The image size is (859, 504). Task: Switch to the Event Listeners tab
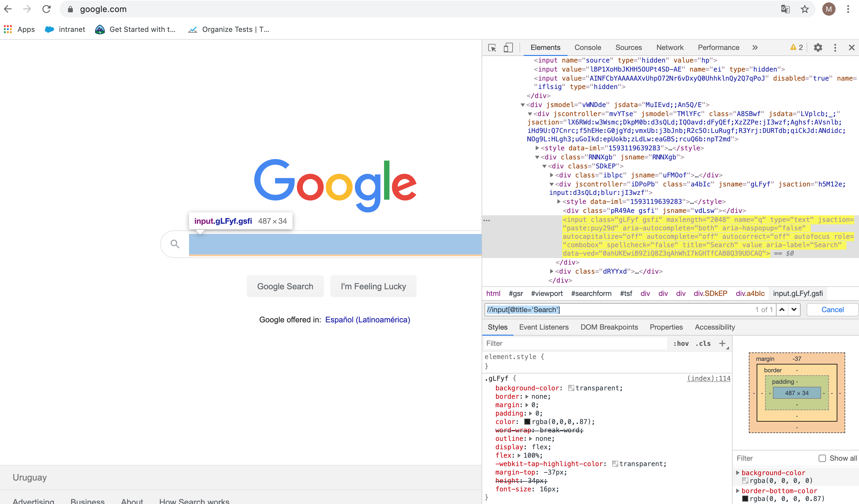tap(544, 327)
